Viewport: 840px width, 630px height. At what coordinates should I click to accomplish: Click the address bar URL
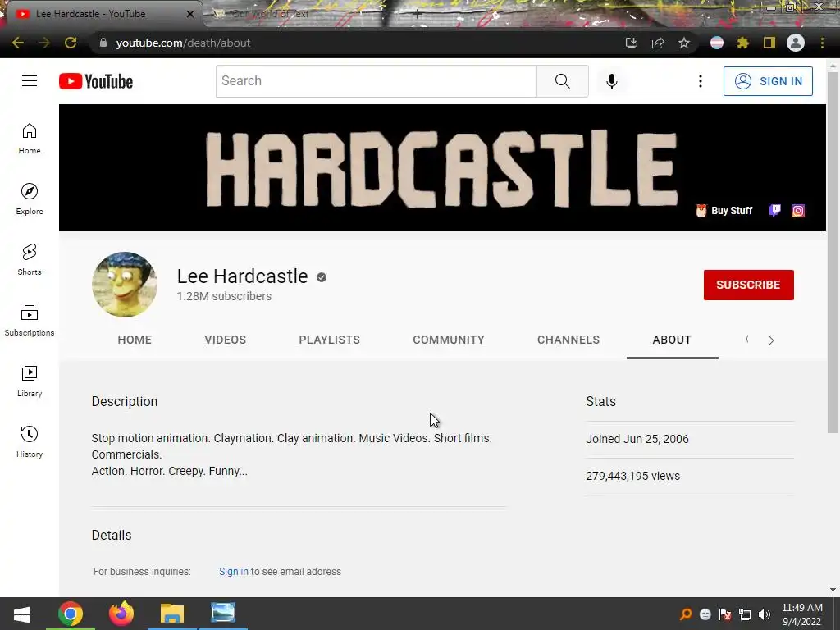pyautogui.click(x=183, y=43)
